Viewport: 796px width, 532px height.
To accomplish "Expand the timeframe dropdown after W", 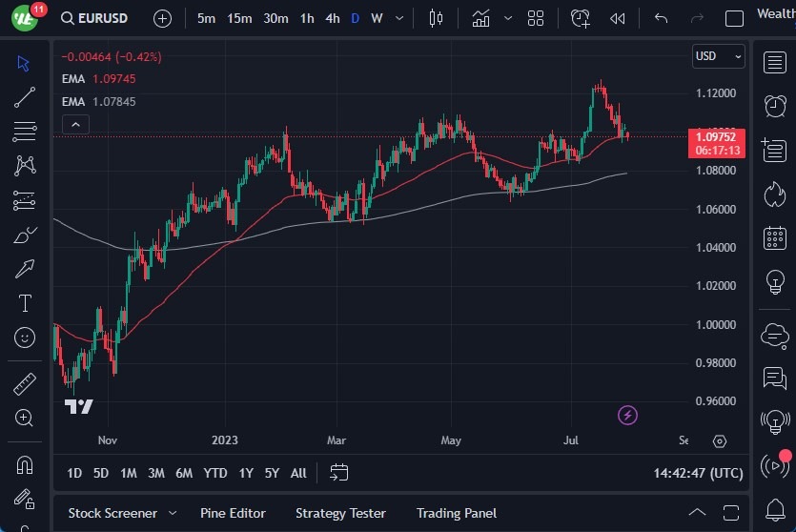I will [x=399, y=18].
